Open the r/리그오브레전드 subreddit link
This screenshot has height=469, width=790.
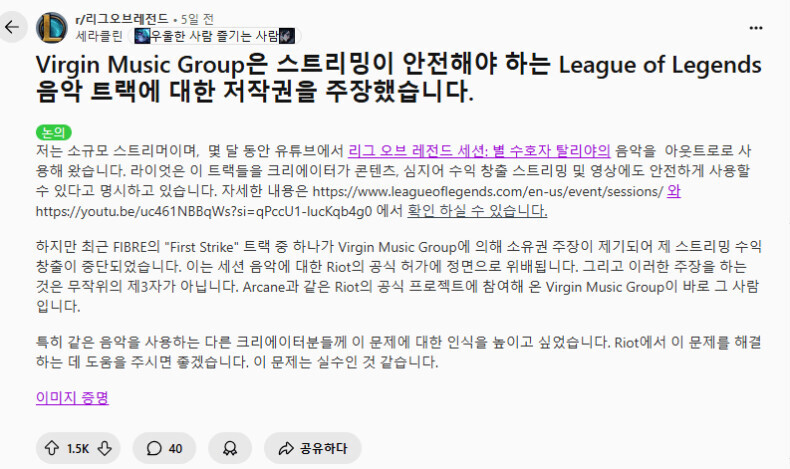coord(121,19)
